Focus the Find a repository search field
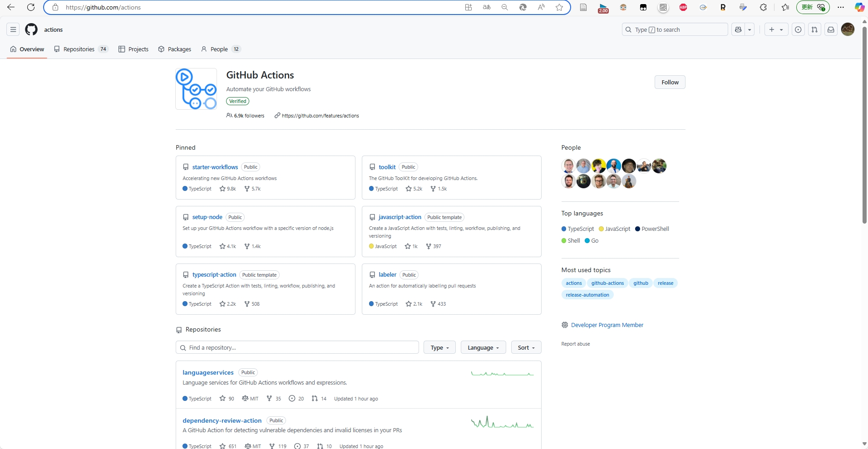Screen dimensions: 868x449 [x=297, y=347]
